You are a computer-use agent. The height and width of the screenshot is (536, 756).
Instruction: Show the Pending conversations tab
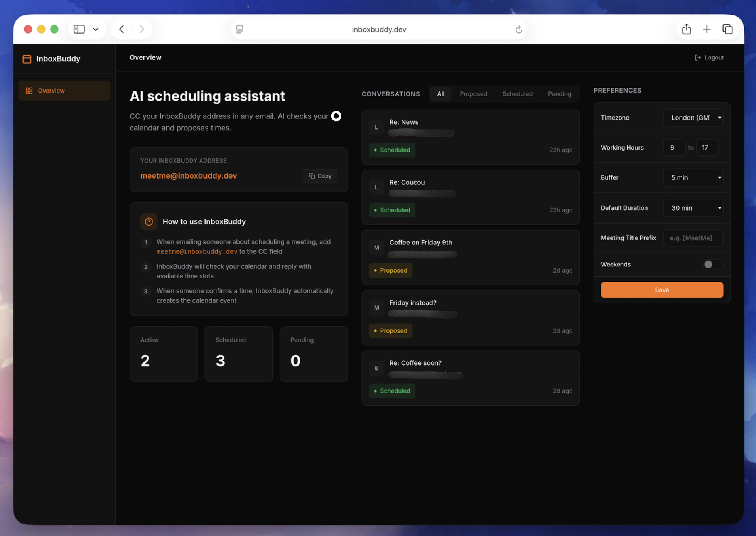pos(559,94)
